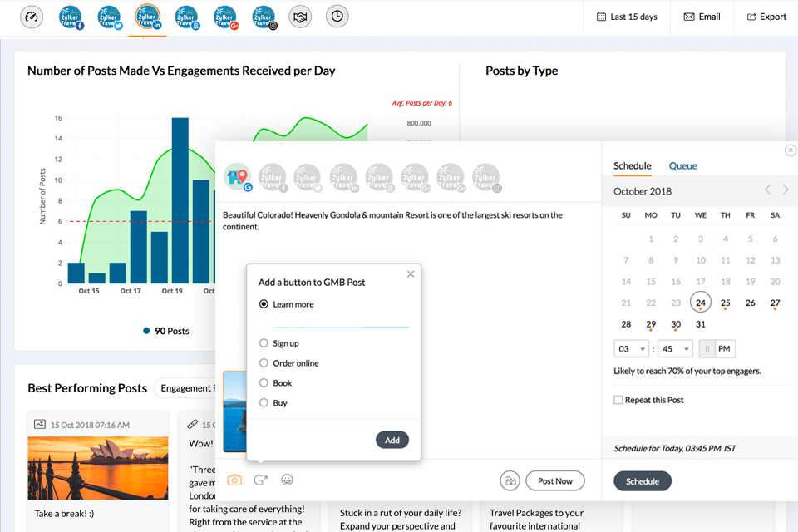Viewport: 798px width, 532px height.
Task: Click the 'October 2018' month label
Action: tap(643, 191)
